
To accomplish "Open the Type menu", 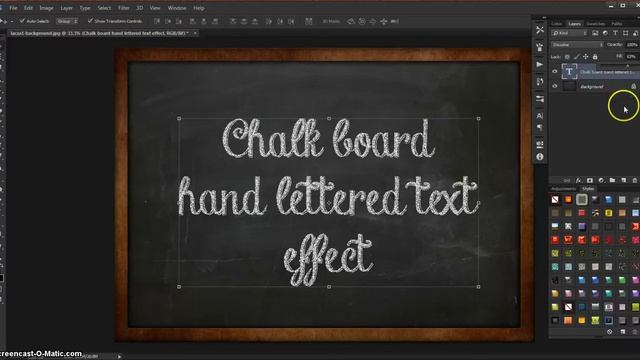I will coord(85,8).
